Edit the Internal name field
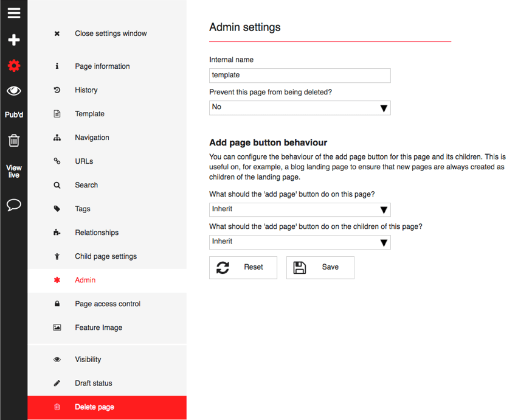532x420 pixels. pos(300,75)
